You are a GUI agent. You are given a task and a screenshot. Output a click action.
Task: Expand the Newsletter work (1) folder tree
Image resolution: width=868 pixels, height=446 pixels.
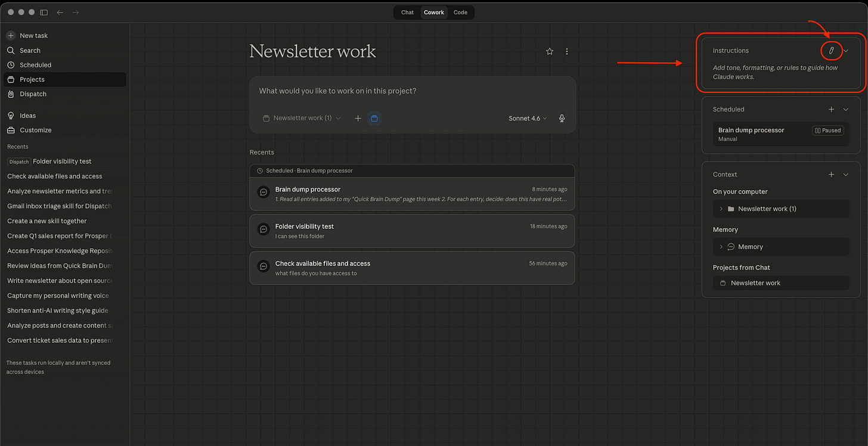coord(721,209)
